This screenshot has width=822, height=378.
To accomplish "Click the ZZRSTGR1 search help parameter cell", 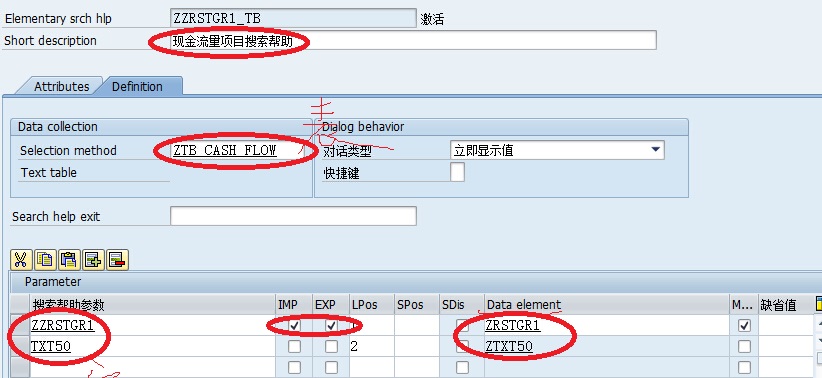I will [153, 326].
